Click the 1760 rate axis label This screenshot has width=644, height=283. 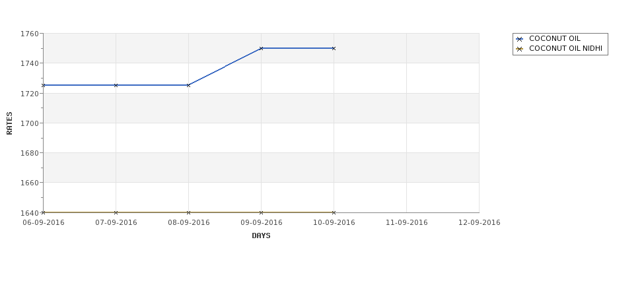click(x=30, y=34)
